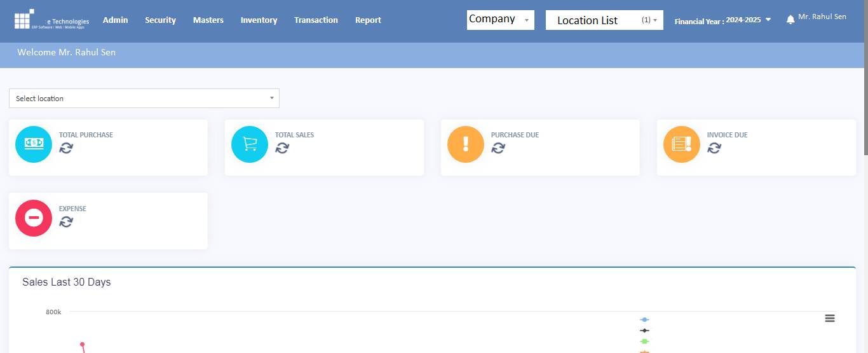Click the 'Welcome Mr. Rahul Sen' text
The height and width of the screenshot is (353, 868).
[67, 52]
